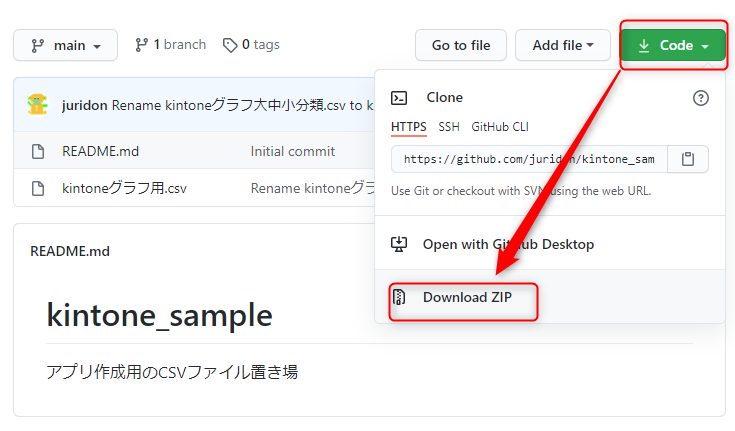
Task: Click the README.md panel heading
Action: click(70, 251)
